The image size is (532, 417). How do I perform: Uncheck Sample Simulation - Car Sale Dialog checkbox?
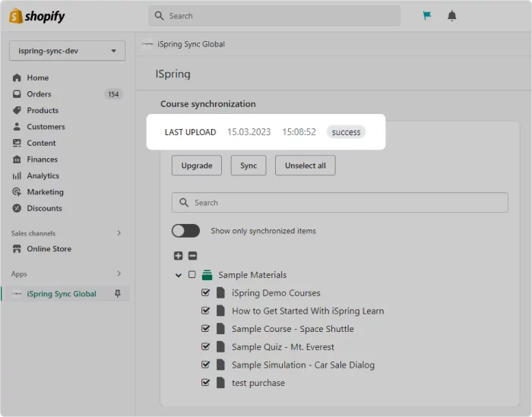point(205,365)
